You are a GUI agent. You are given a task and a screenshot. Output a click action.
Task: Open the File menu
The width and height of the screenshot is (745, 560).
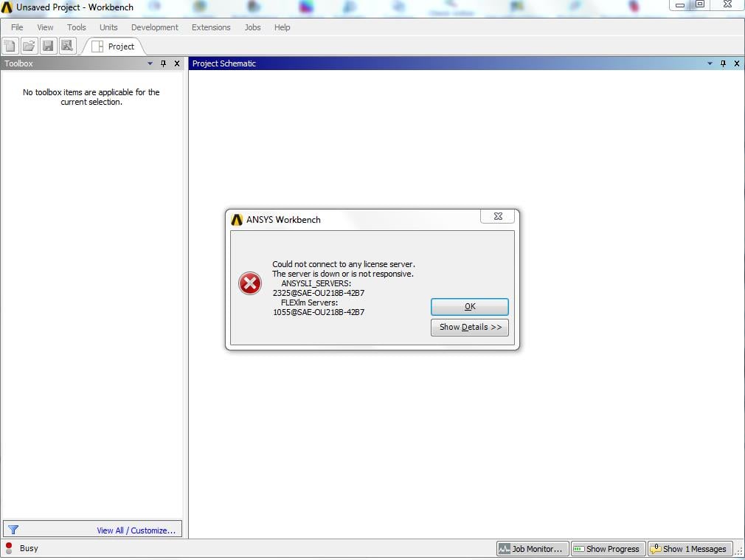(x=17, y=27)
